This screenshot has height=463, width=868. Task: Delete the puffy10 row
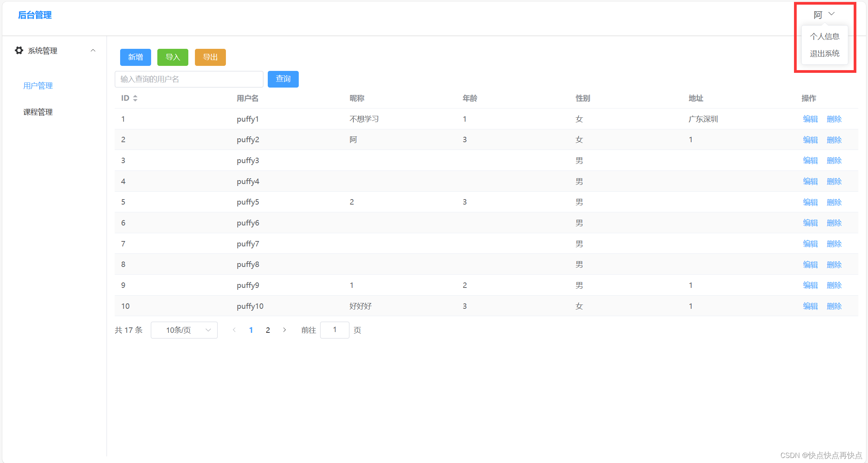[x=834, y=306]
